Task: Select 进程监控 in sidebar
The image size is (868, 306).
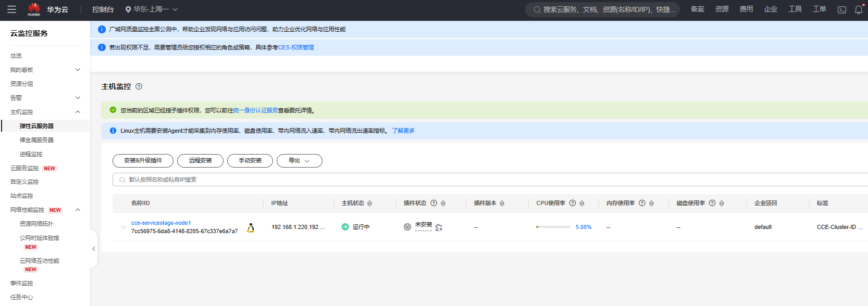Action: click(31, 154)
